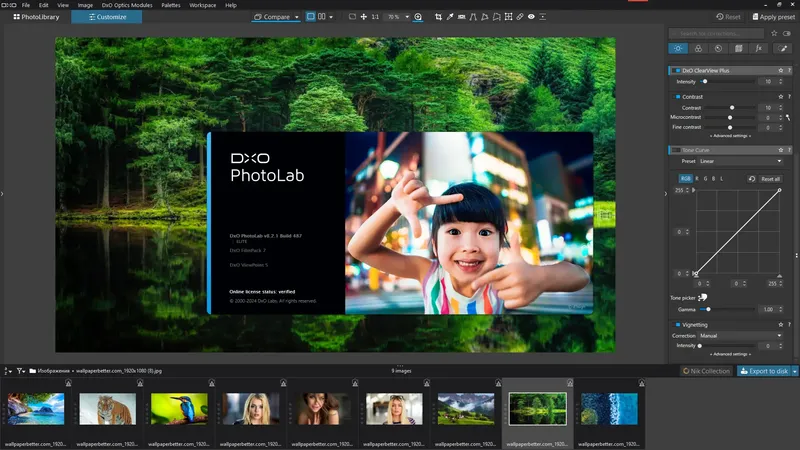800x450 pixels.
Task: Open the 70% zoom level dropdown
Action: tap(397, 17)
